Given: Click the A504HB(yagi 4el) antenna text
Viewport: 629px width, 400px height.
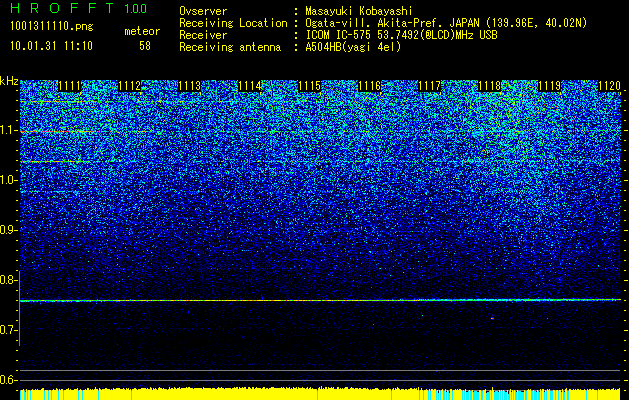Looking at the screenshot, I should pos(353,47).
